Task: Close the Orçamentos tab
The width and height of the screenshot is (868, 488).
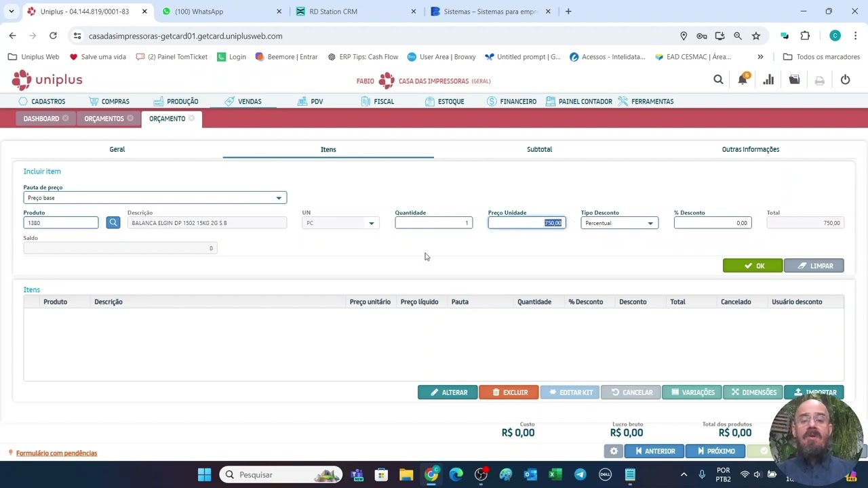Action: click(x=130, y=119)
